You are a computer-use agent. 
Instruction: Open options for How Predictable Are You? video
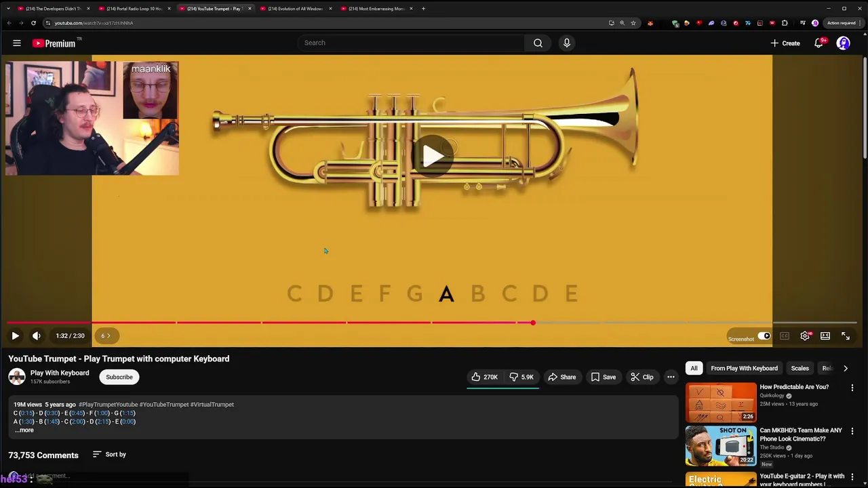[852, 388]
